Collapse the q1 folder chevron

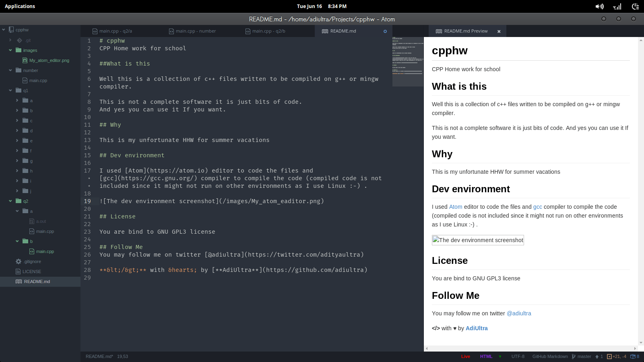coord(10,90)
